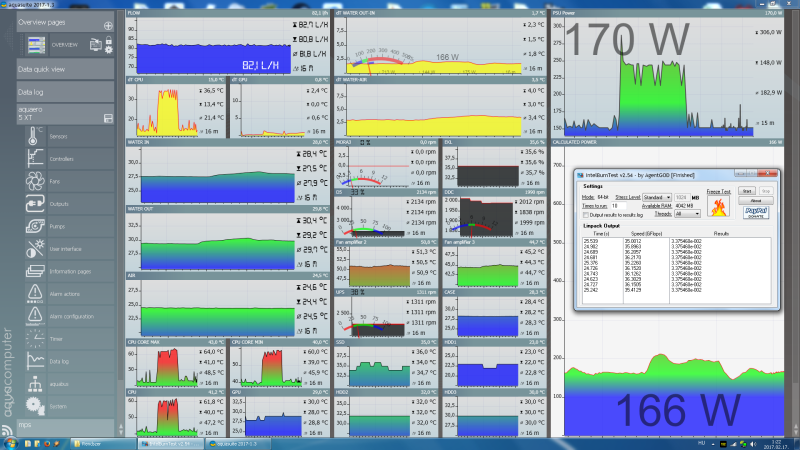Open the aquabus network icon

(x=35, y=383)
